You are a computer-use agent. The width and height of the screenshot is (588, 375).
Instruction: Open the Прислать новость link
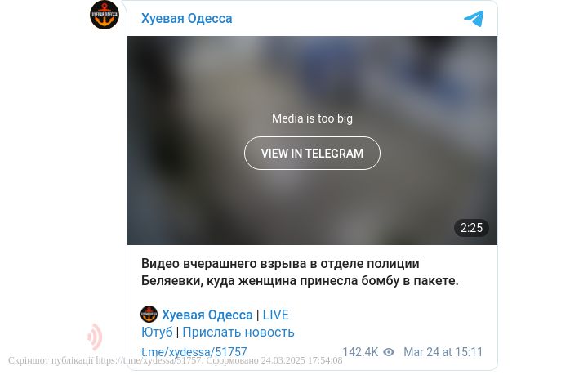click(238, 332)
